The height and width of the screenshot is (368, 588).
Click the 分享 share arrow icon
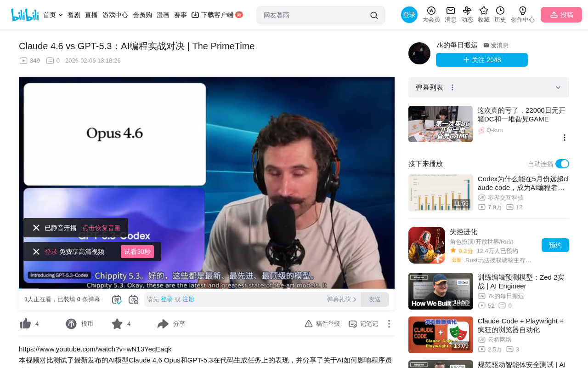163,324
